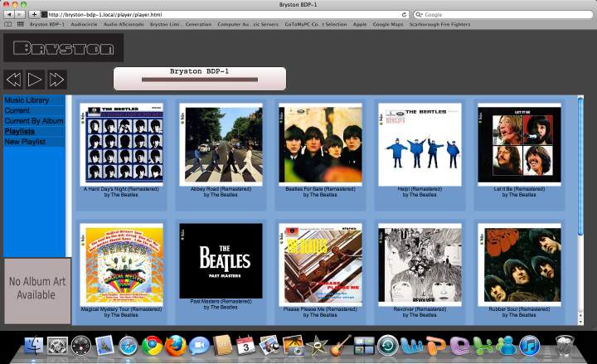
Task: Start playback with the play button
Action: click(x=35, y=80)
